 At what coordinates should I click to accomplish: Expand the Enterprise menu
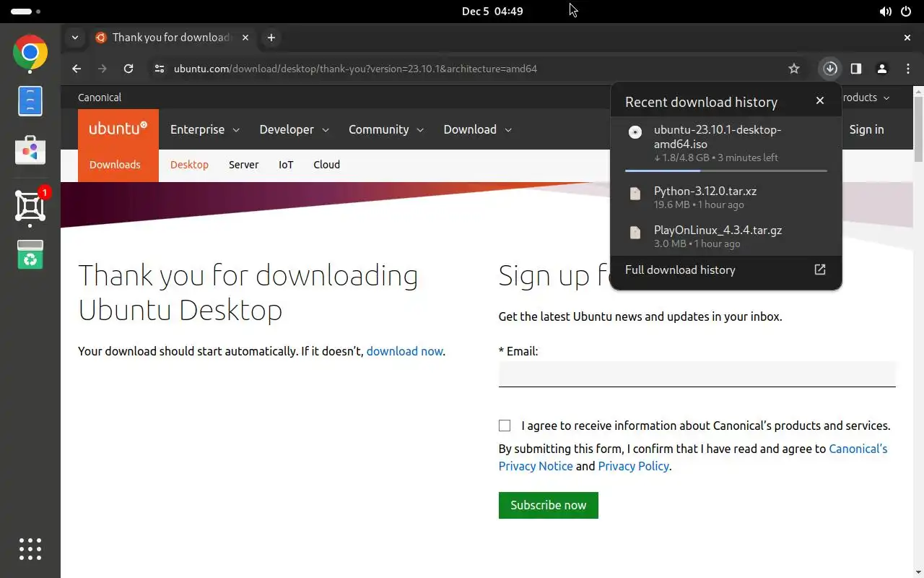click(x=204, y=129)
